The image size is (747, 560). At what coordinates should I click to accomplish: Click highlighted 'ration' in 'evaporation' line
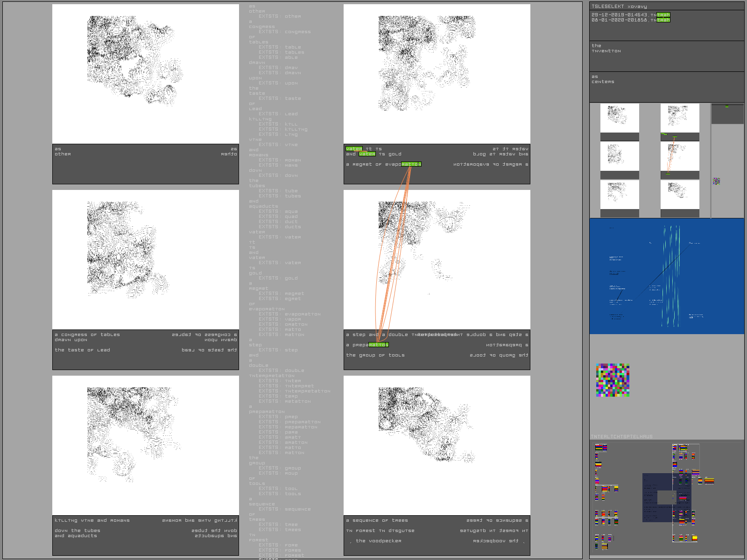tap(411, 164)
